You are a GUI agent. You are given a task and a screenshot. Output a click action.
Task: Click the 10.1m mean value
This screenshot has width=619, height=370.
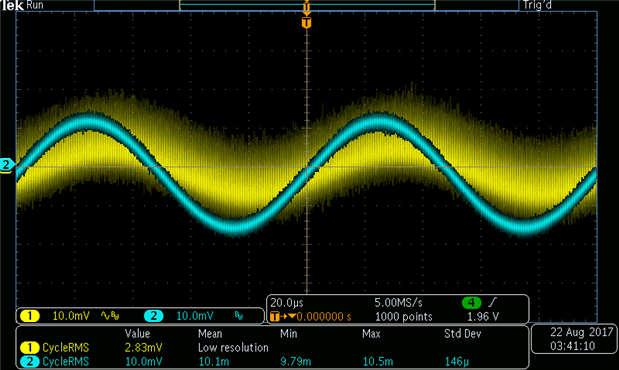click(x=214, y=361)
